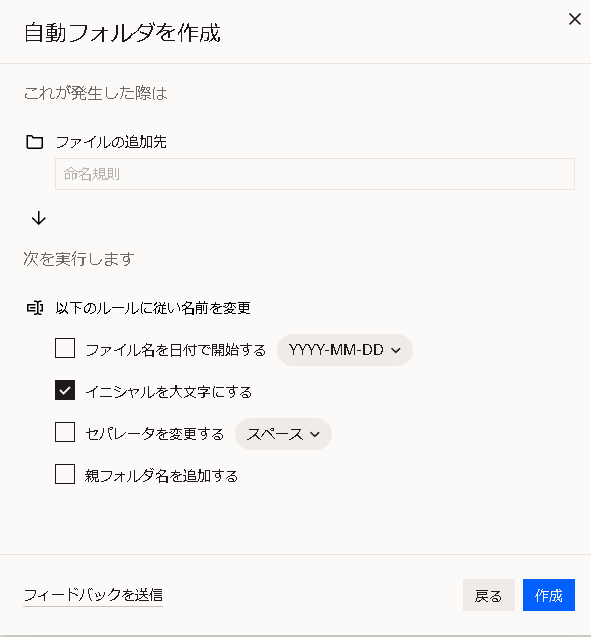Screen dimensions: 591x637
Task: Click the ファイルの追加先 label text
Action: click(111, 142)
